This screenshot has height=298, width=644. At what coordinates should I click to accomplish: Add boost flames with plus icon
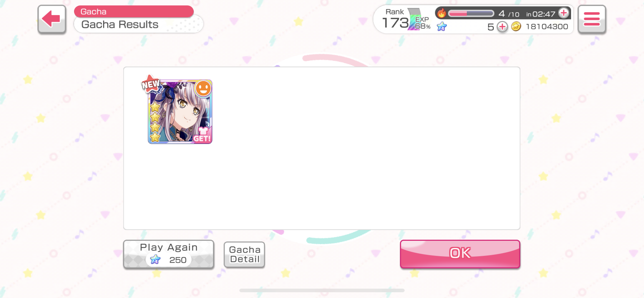point(564,13)
